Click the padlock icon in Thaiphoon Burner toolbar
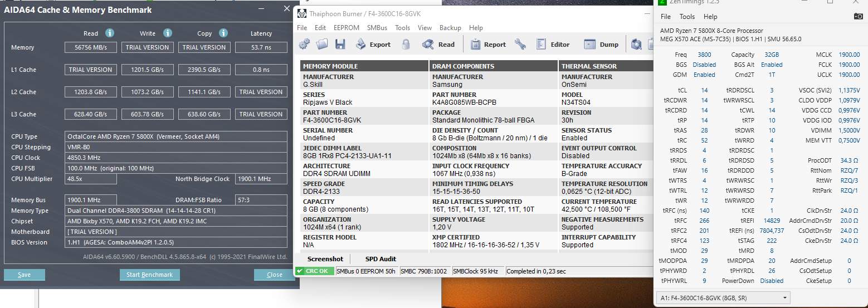Viewport: 868px width, 308px height. [406, 45]
